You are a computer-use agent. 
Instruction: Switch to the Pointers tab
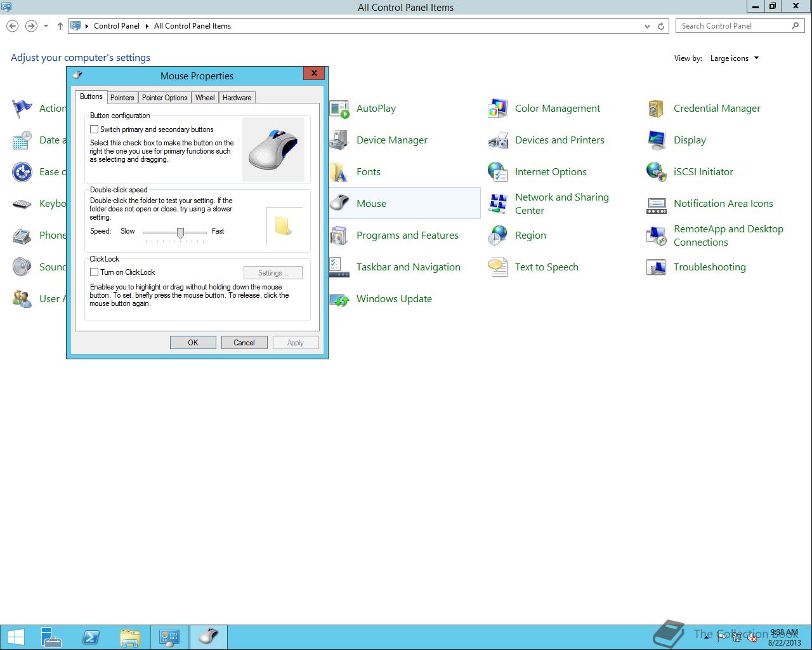pyautogui.click(x=122, y=98)
